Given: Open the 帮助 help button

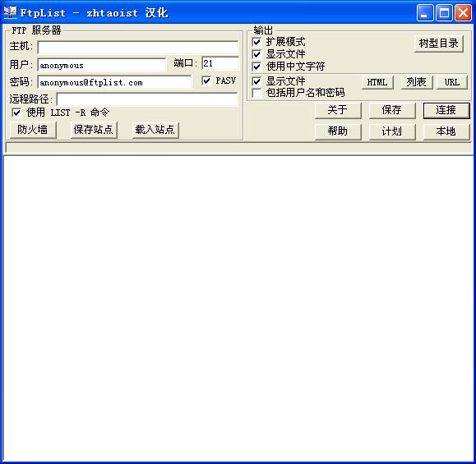Looking at the screenshot, I should point(338,131).
